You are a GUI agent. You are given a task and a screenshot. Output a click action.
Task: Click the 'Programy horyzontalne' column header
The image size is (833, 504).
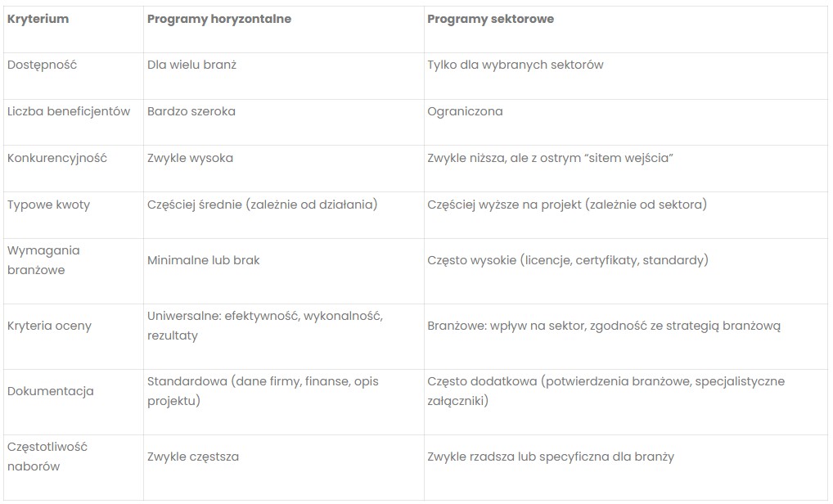(218, 19)
